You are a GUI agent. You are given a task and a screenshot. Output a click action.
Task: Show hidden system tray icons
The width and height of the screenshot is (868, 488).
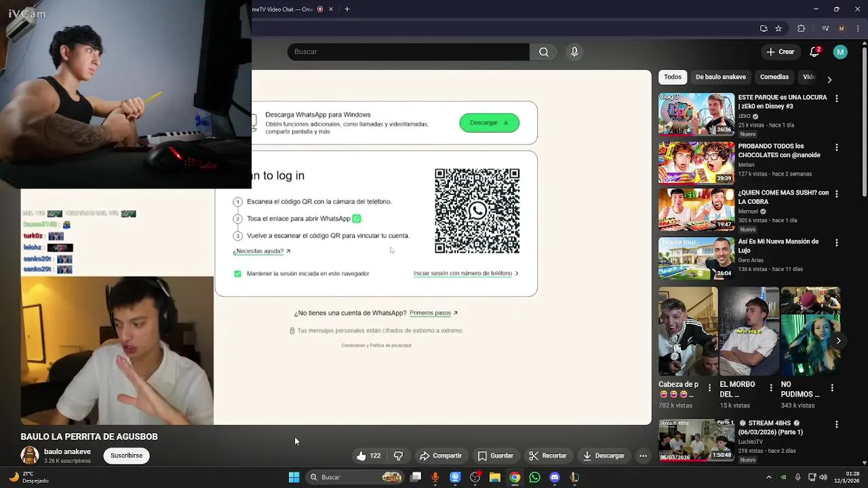click(x=768, y=477)
